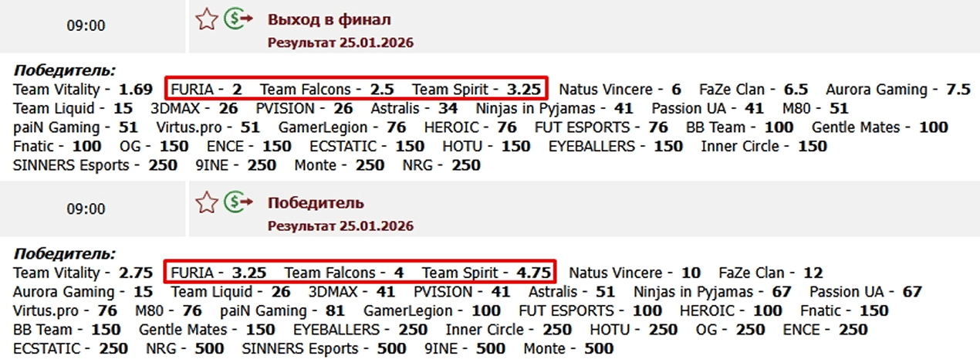Select Natus Vincere odds 10
The height and width of the screenshot is (363, 980).
point(690,273)
